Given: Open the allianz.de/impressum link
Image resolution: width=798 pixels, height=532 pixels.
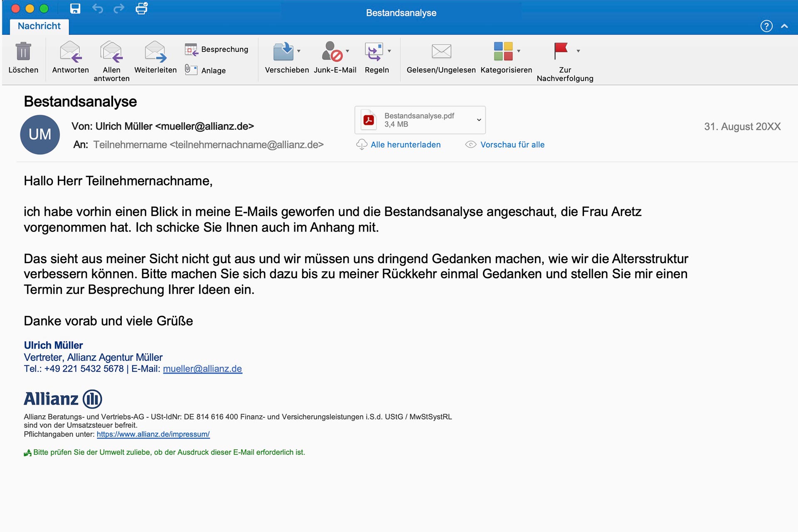Looking at the screenshot, I should [x=153, y=434].
